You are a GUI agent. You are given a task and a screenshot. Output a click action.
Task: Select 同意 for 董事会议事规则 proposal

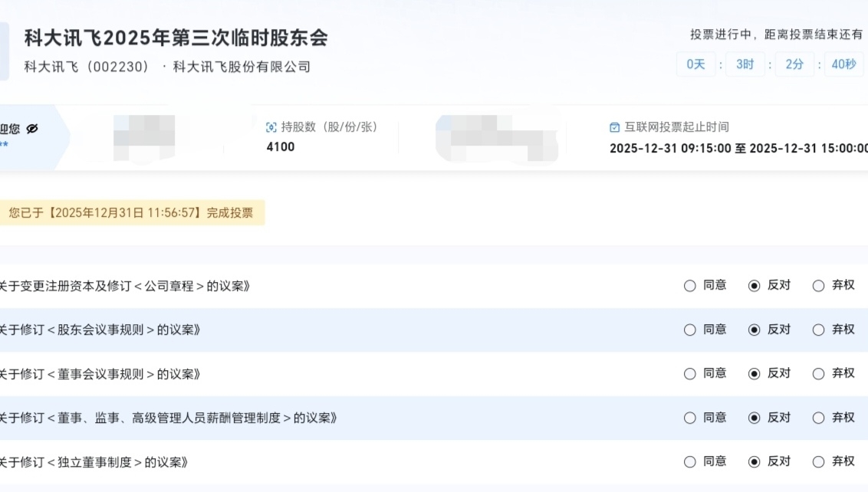[690, 373]
